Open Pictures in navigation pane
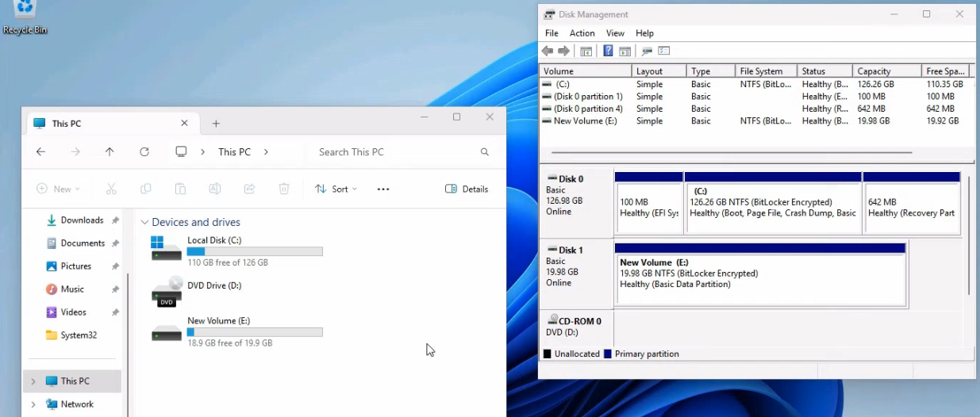The width and height of the screenshot is (980, 417). pos(75,266)
